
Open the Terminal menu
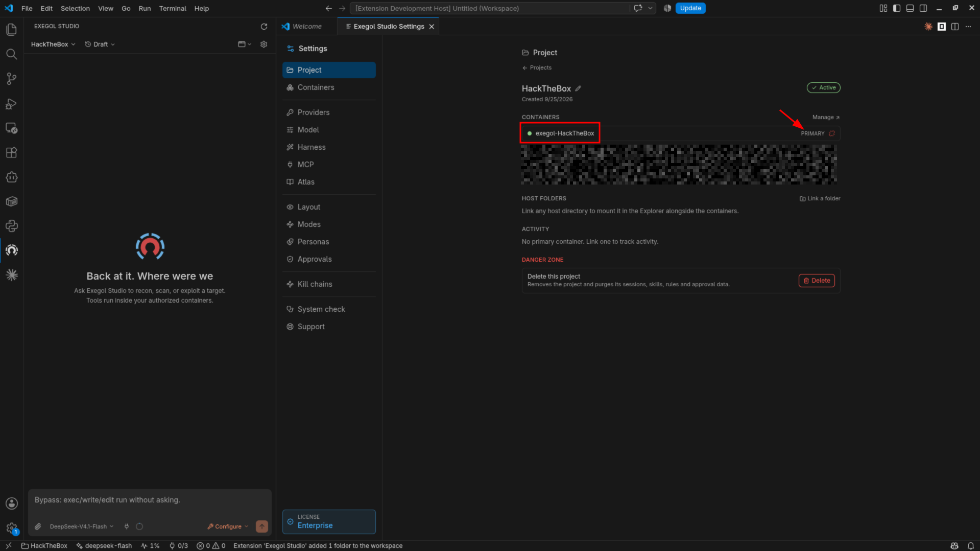pos(173,8)
